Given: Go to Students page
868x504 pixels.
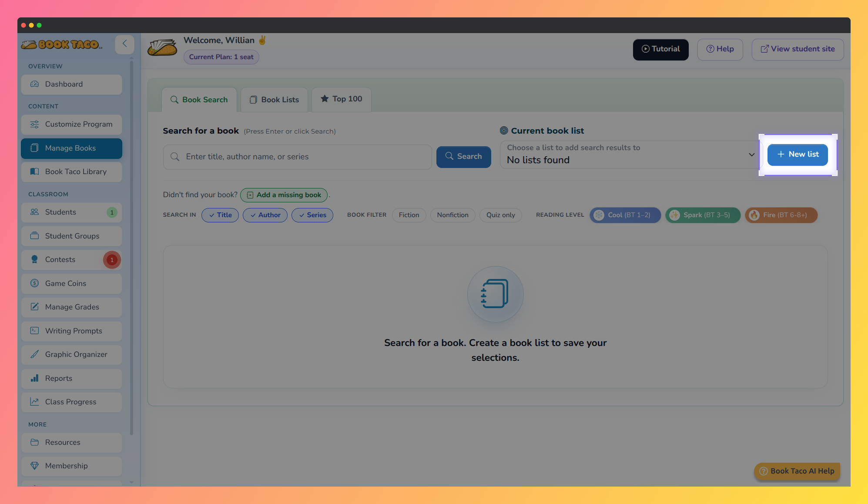Looking at the screenshot, I should (71, 212).
